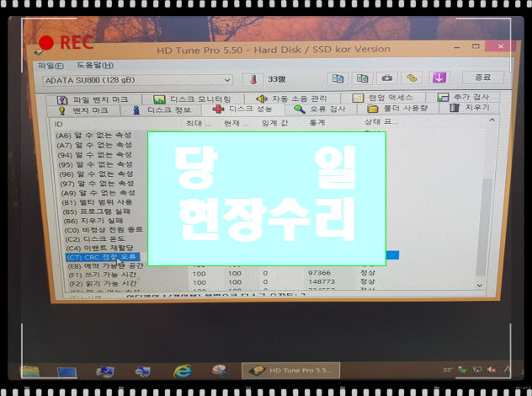Click the second copy screenshot toolbar icon

(362, 78)
